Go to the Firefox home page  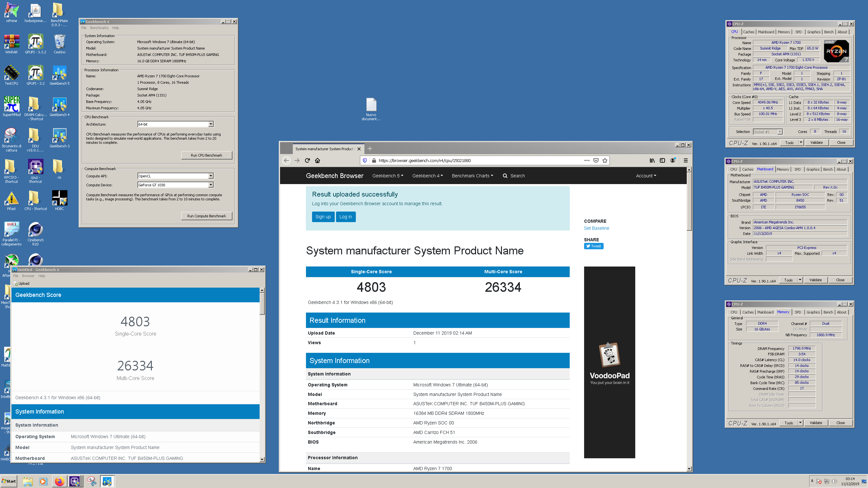(317, 161)
